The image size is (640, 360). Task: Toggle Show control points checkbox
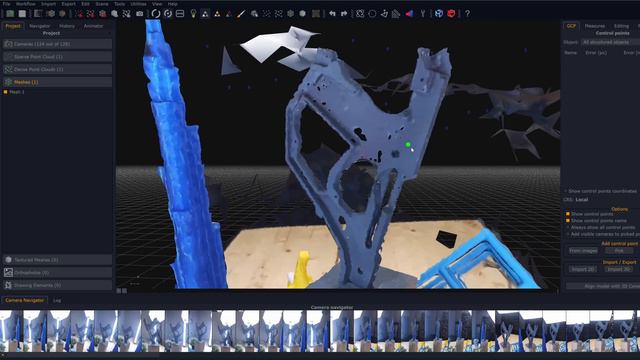click(567, 213)
